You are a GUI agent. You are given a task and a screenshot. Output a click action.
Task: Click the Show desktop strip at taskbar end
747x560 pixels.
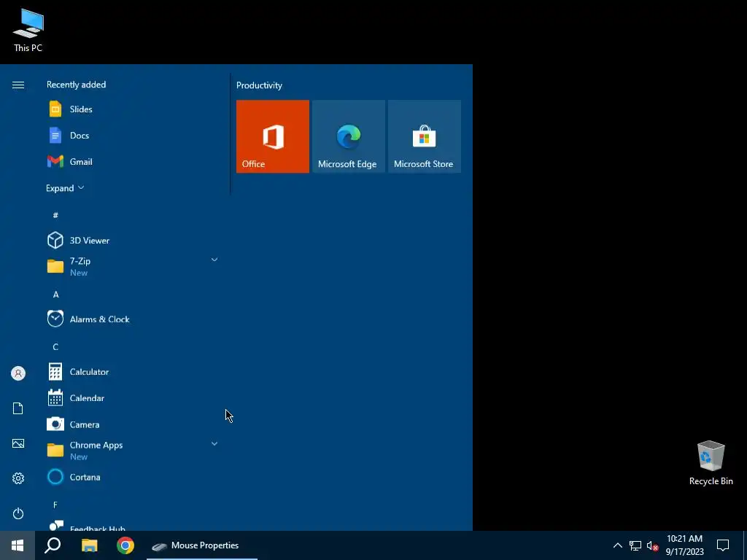tap(745, 545)
